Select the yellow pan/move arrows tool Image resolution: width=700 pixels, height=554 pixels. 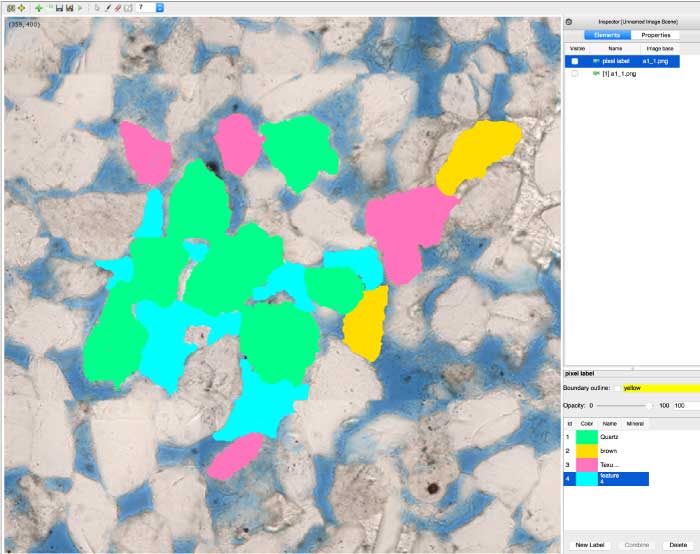[21, 8]
